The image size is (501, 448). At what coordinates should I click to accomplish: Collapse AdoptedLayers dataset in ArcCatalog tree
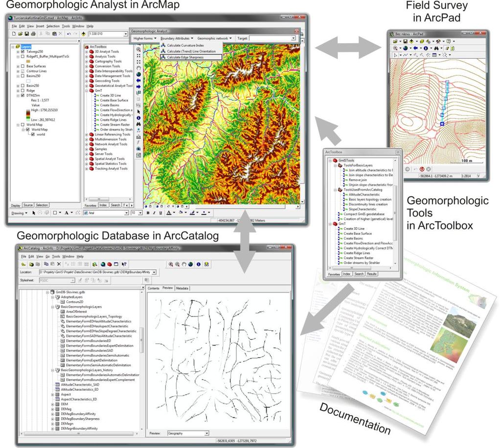click(x=52, y=297)
